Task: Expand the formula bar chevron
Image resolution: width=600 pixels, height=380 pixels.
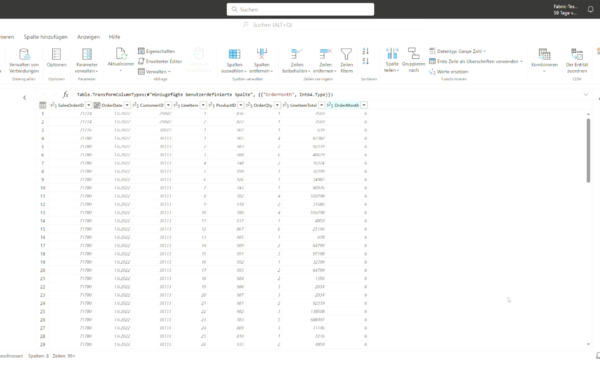Action: 586,95
